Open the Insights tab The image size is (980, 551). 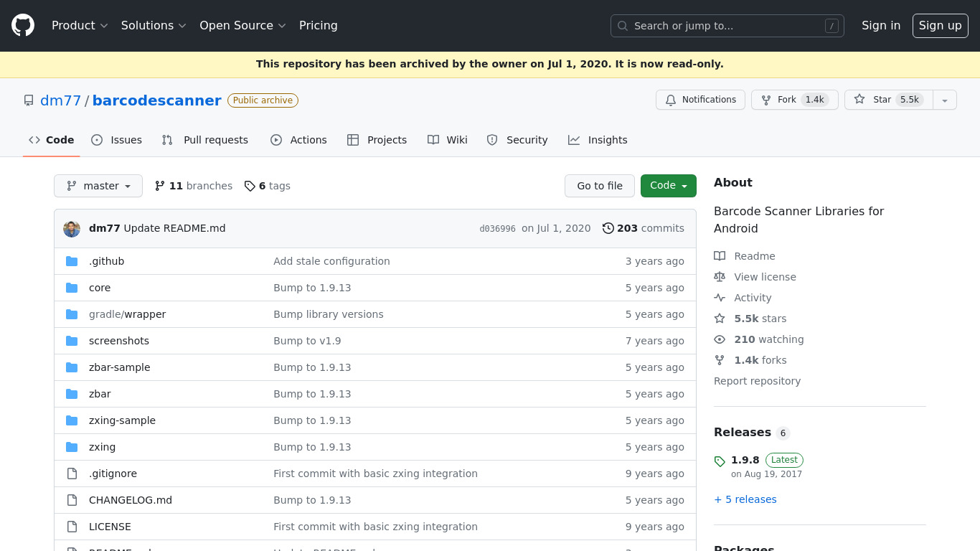[x=598, y=140]
